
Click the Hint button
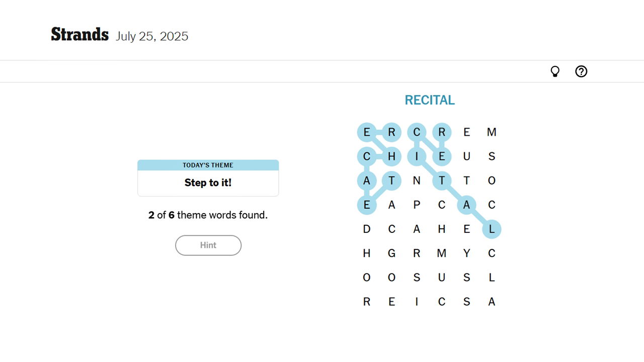click(208, 245)
